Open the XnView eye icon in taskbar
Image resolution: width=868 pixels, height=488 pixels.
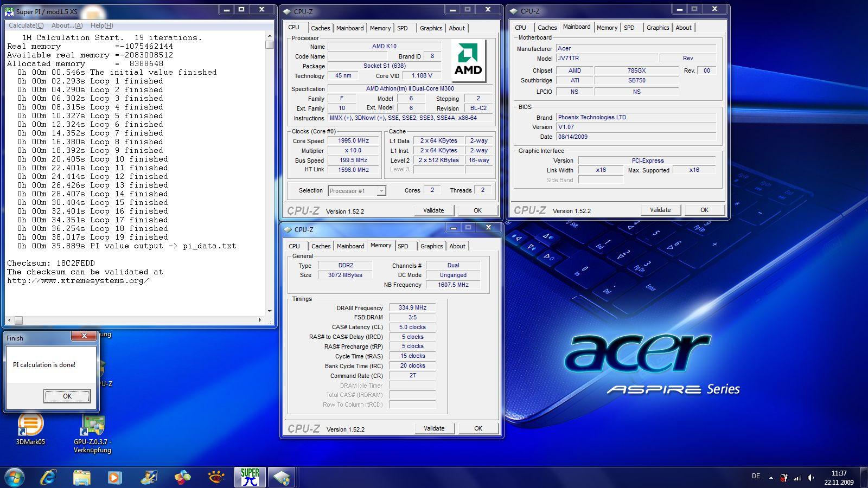point(216,478)
